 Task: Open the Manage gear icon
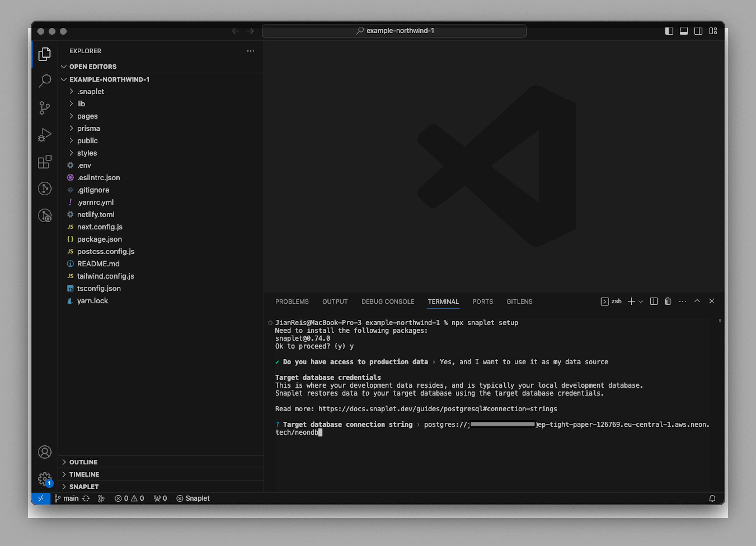pos(44,479)
